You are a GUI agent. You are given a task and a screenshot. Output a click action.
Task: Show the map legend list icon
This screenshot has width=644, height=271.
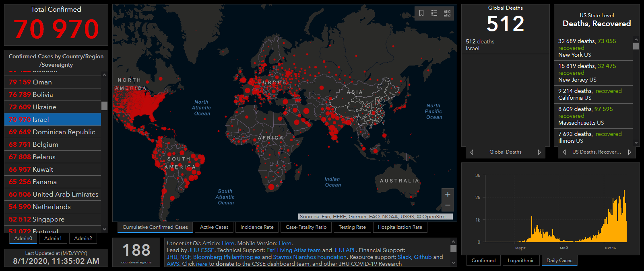(434, 13)
